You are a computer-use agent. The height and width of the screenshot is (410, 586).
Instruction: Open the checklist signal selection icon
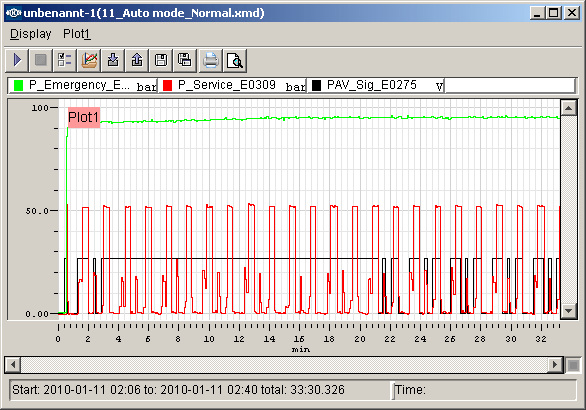(64, 60)
